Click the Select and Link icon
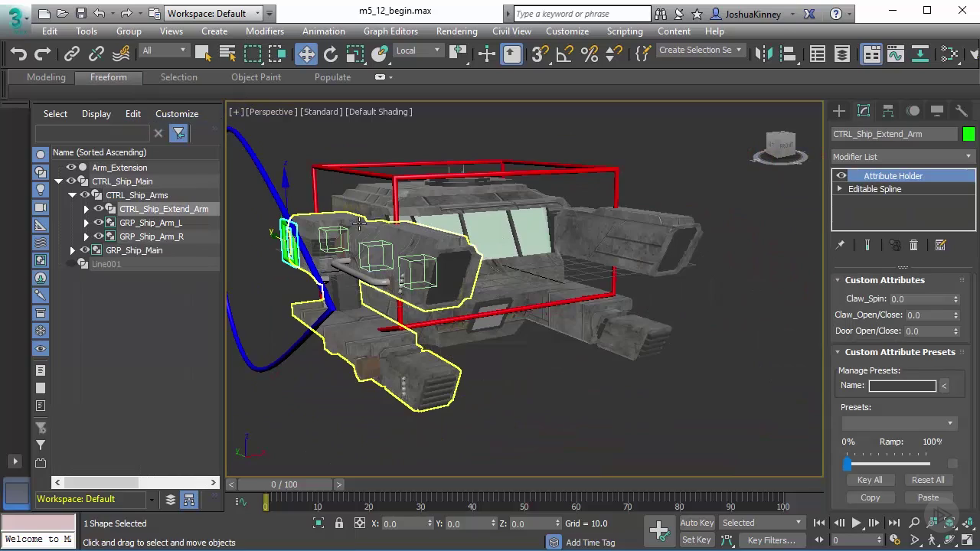The width and height of the screenshot is (980, 551). (72, 54)
